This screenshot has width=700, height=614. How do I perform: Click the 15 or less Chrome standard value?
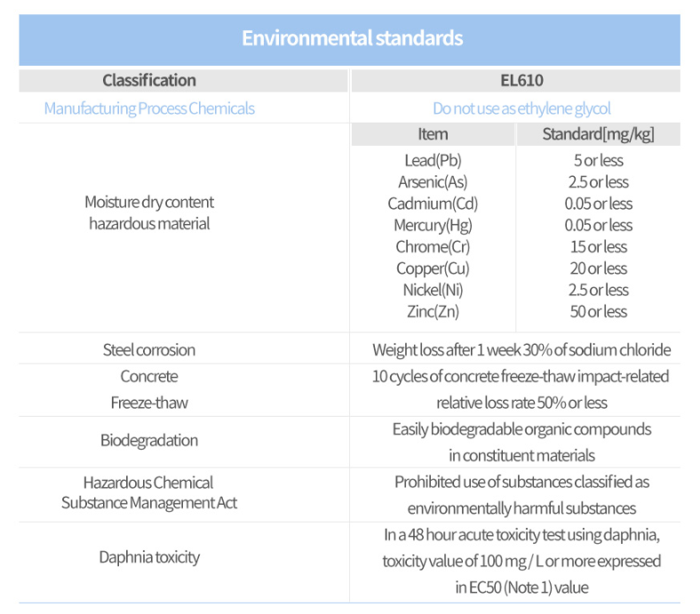tap(598, 247)
